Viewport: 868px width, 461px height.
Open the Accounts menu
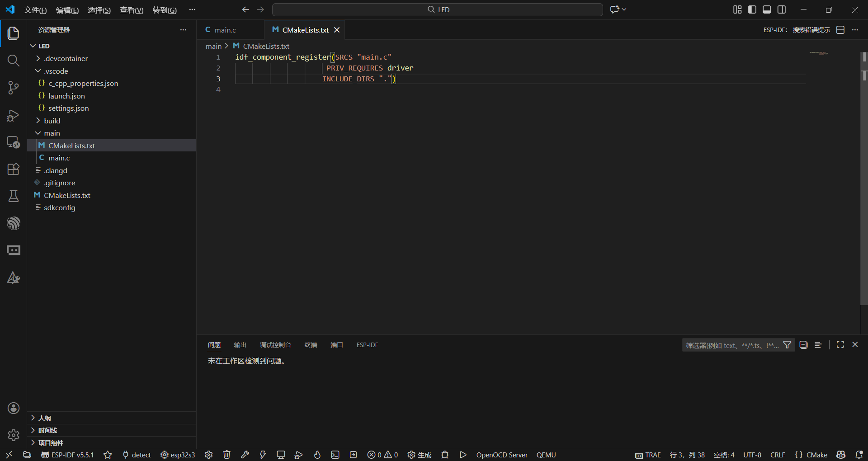[14, 408]
